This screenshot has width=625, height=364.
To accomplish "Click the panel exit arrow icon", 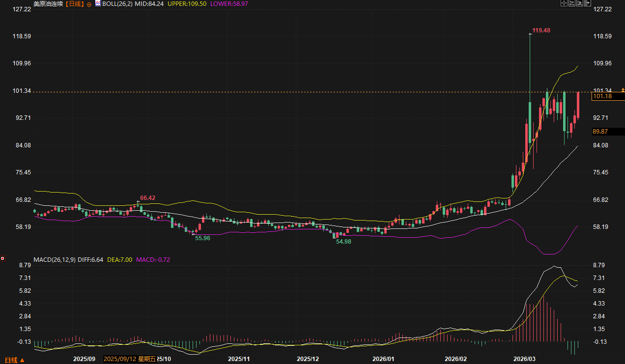I will coord(587,3).
